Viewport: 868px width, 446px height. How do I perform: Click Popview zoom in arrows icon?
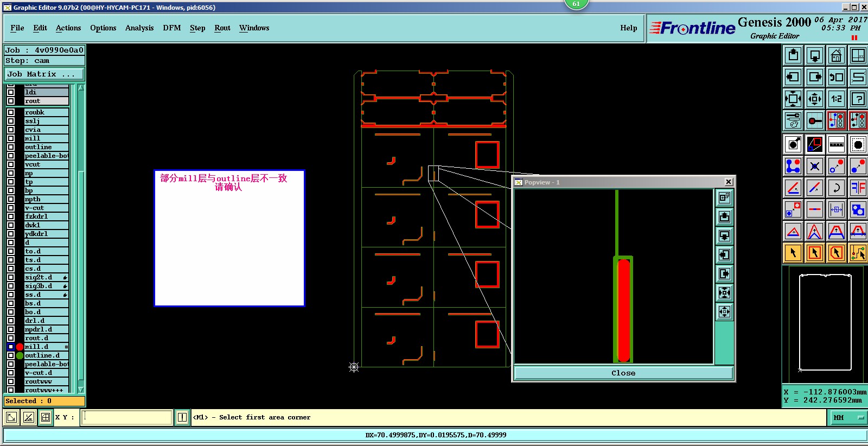coord(724,293)
